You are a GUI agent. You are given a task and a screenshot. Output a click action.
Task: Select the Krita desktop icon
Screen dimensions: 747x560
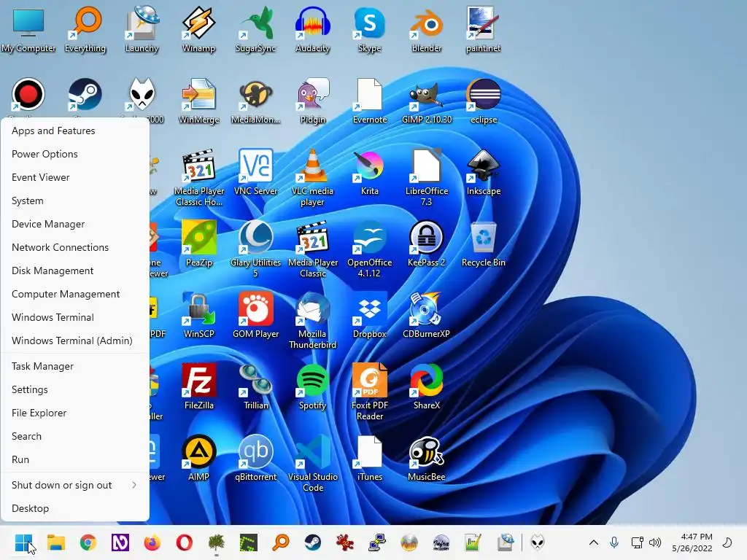pyautogui.click(x=370, y=172)
